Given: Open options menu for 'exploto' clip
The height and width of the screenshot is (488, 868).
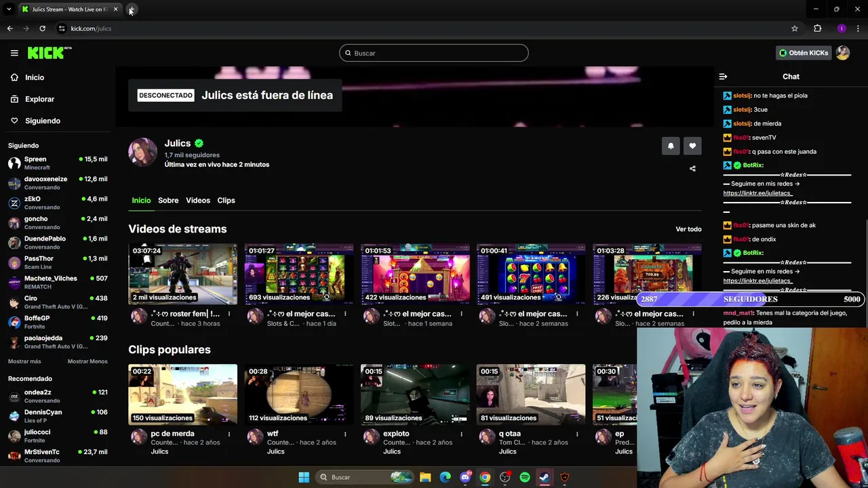Looking at the screenshot, I should 461,434.
